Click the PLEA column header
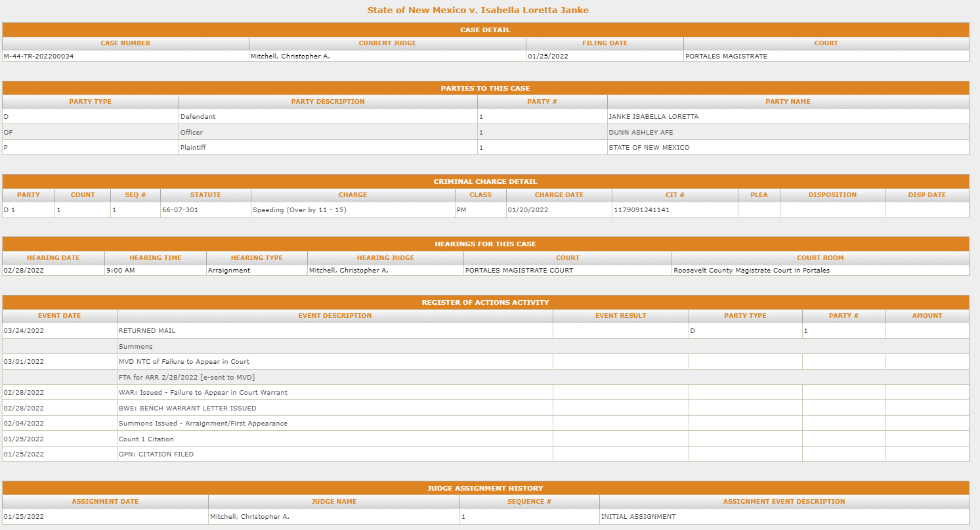 tap(759, 195)
